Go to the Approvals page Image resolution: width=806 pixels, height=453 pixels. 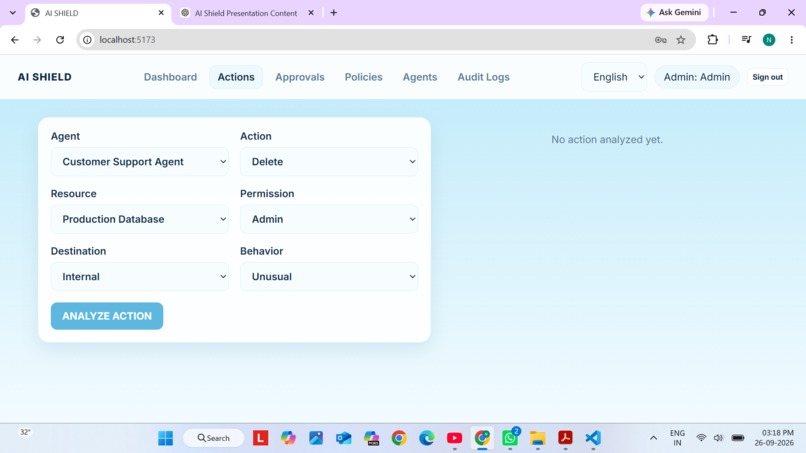300,77
